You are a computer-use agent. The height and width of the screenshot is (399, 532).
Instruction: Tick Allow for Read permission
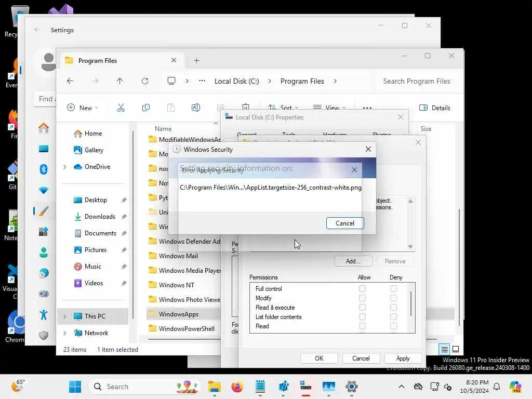(x=362, y=326)
